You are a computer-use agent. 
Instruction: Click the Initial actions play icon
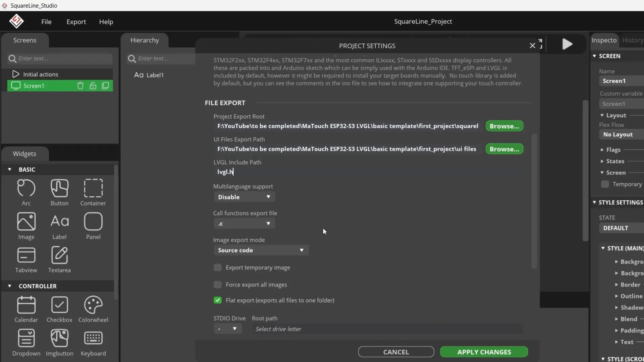[15, 74]
